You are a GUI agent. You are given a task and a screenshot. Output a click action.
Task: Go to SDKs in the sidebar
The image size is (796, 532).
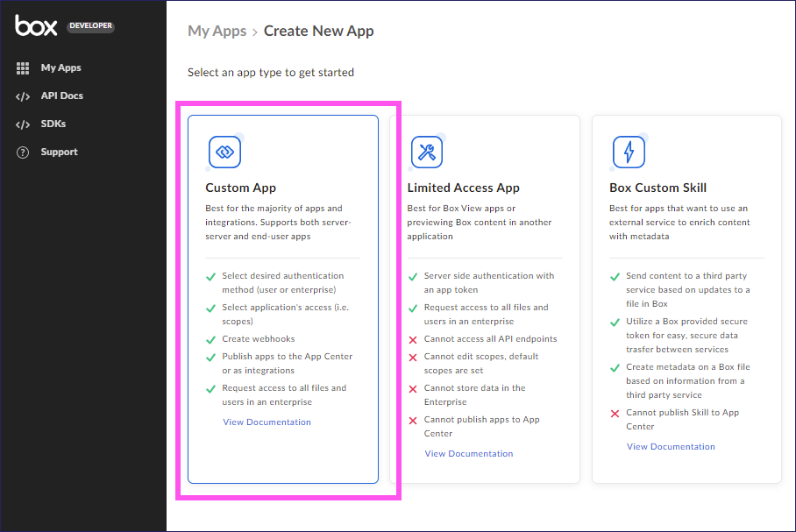(53, 124)
